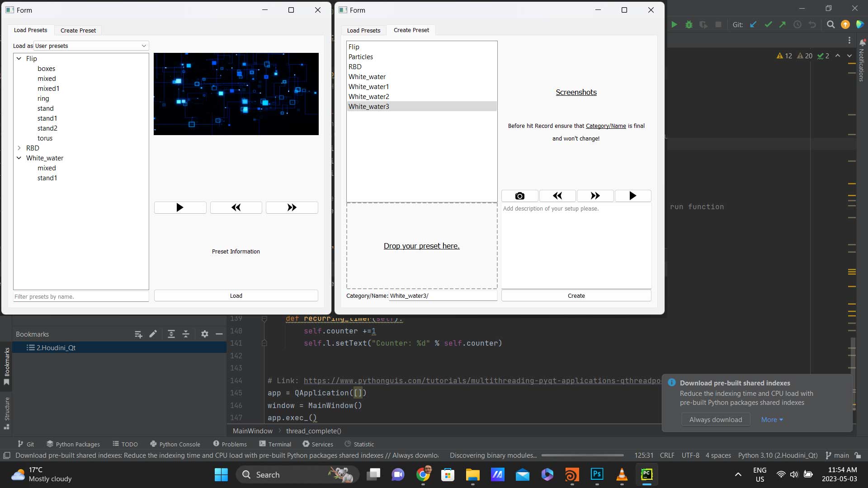Expand the RBD tree category

(19, 148)
